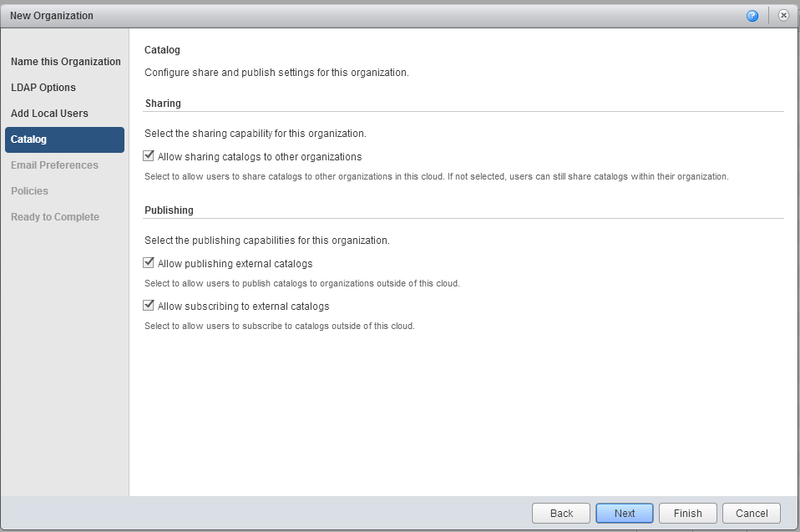Uncheck Allow publishing external catalogs
Viewport: 800px width, 532px height.
149,263
